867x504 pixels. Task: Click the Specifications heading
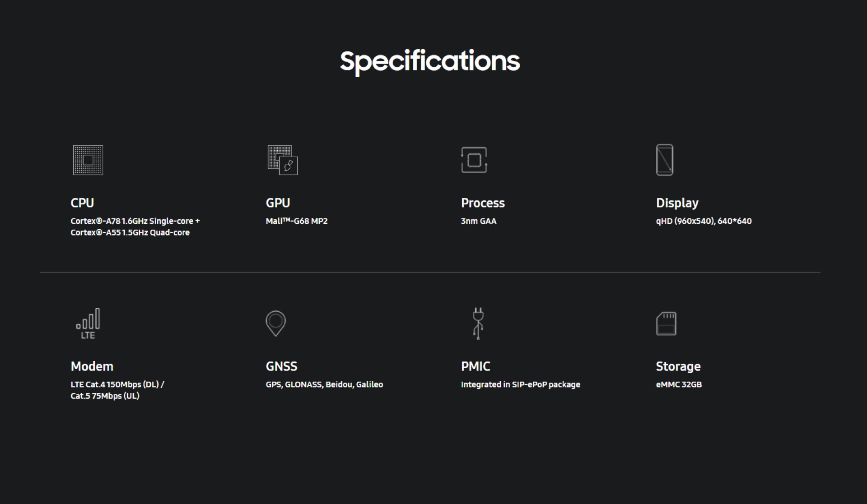pos(430,61)
